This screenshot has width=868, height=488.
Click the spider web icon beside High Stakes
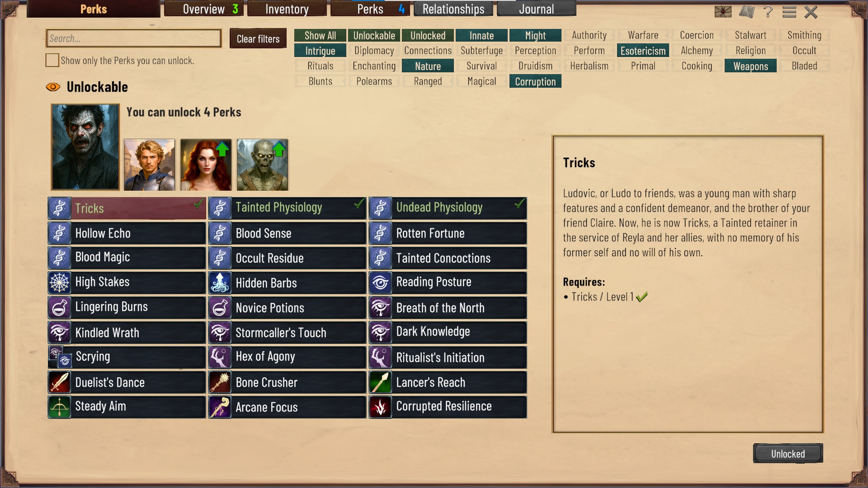point(59,283)
